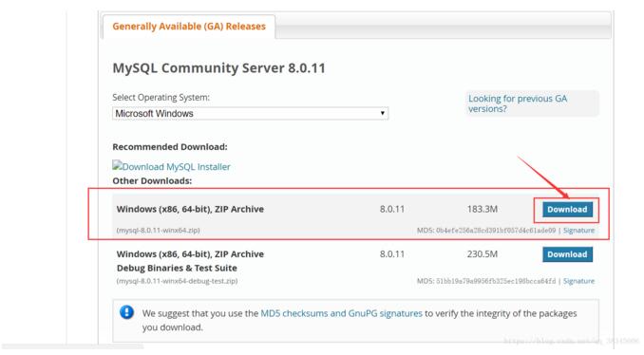This screenshot has height=355, width=644.
Task: Download the 183.3M ZIP Archive
Action: click(x=567, y=210)
